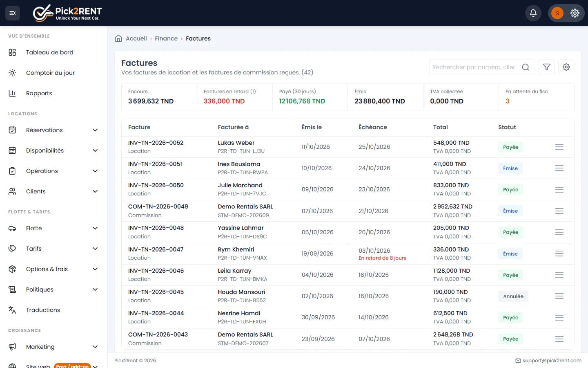Collapse the sidebar with the menu toggle icon
588x368 pixels.
click(x=13, y=13)
